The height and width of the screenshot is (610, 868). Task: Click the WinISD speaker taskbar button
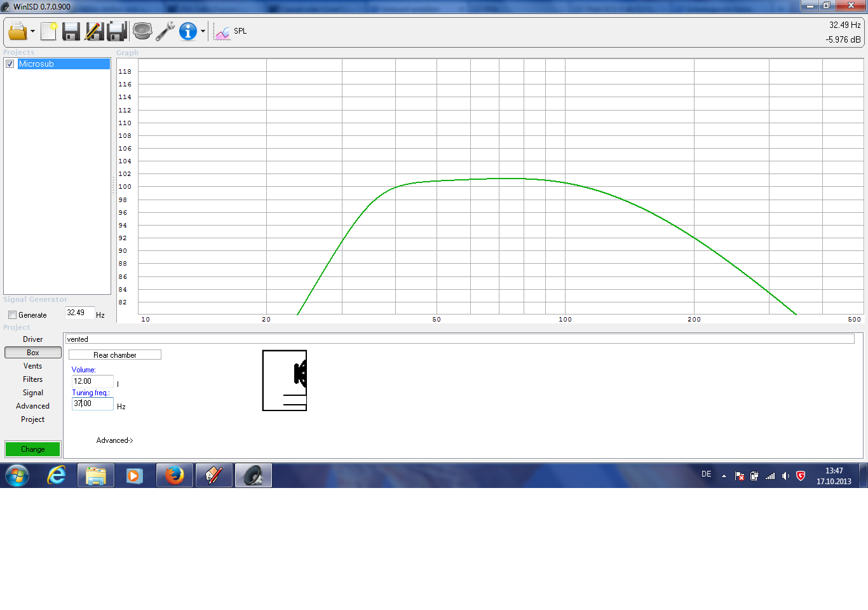pos(254,475)
